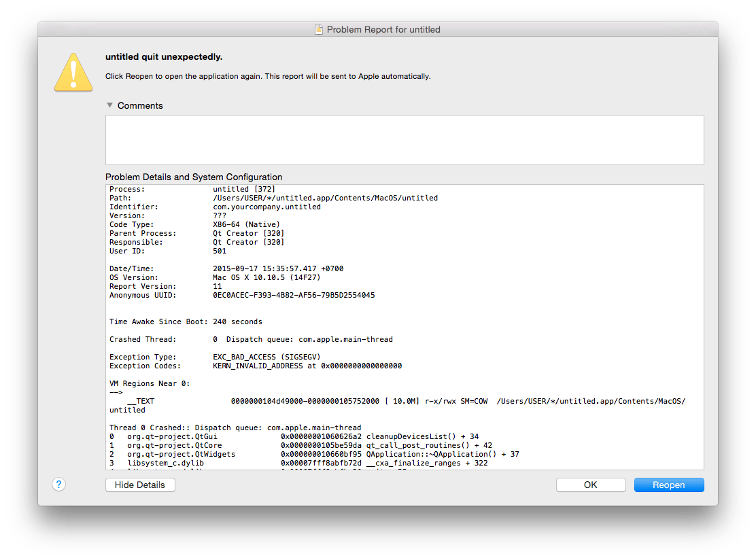Click the yellow warning triangle icon

pyautogui.click(x=73, y=71)
